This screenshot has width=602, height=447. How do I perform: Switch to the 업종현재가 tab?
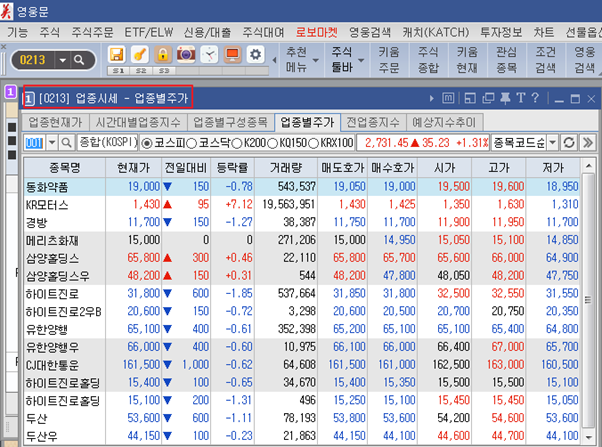[55, 123]
